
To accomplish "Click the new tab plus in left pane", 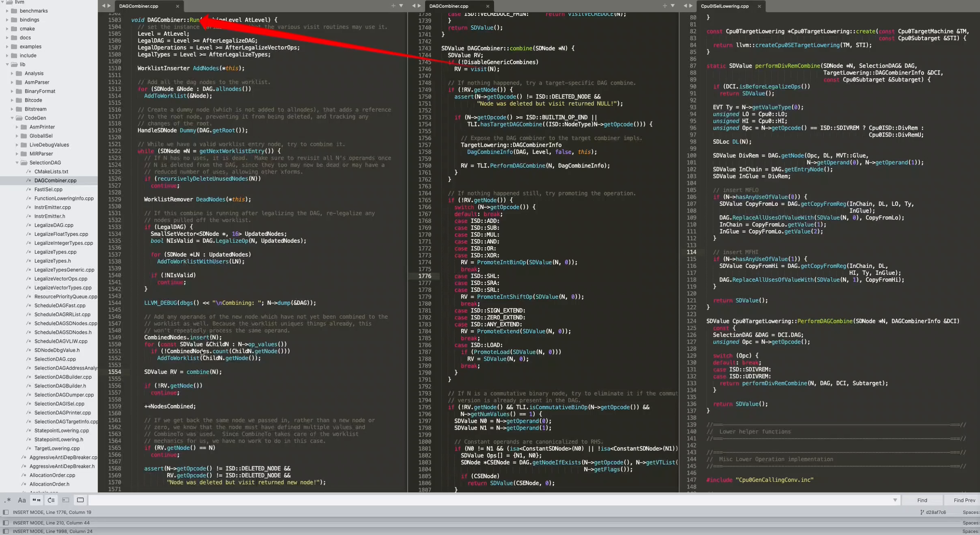I will pos(393,6).
